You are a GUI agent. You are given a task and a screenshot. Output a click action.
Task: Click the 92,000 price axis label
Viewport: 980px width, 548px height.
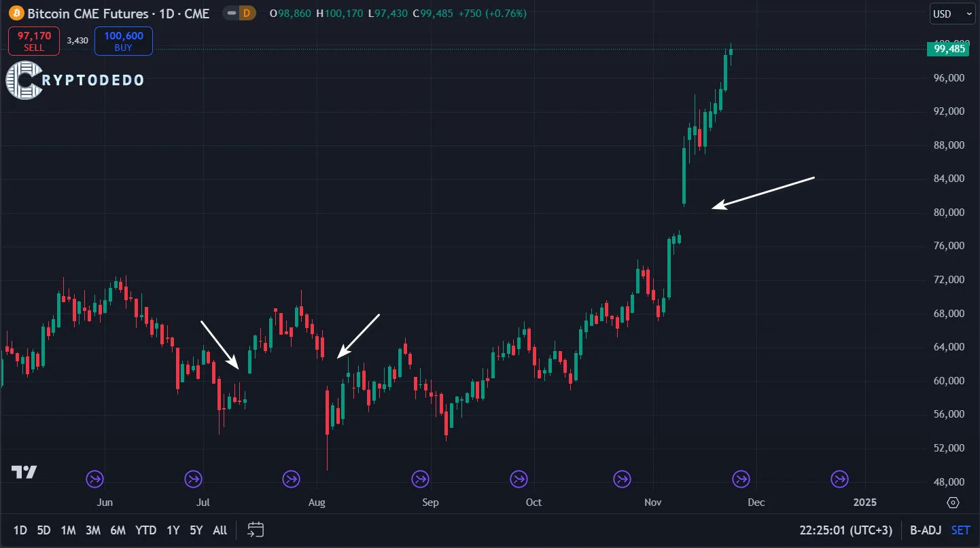coord(949,111)
